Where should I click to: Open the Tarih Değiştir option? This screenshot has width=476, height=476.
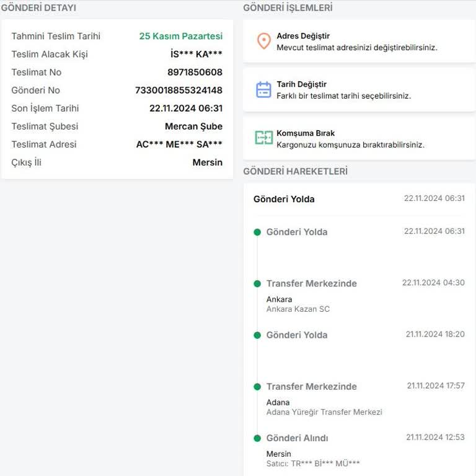(x=359, y=90)
